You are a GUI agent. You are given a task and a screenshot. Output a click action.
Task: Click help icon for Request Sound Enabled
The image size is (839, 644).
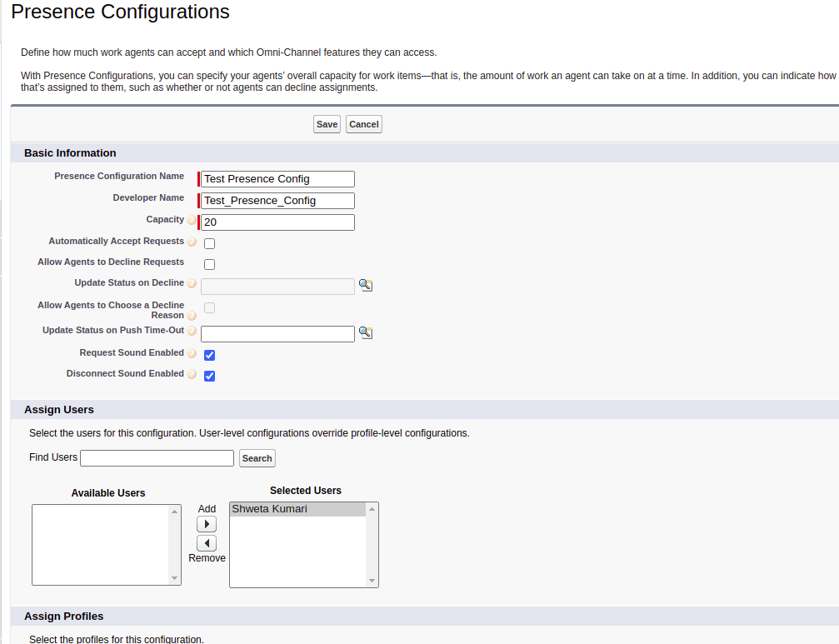pos(192,353)
